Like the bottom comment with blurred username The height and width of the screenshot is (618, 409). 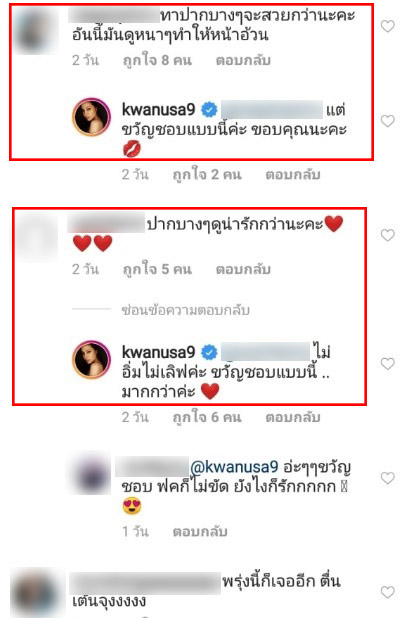[x=388, y=592]
